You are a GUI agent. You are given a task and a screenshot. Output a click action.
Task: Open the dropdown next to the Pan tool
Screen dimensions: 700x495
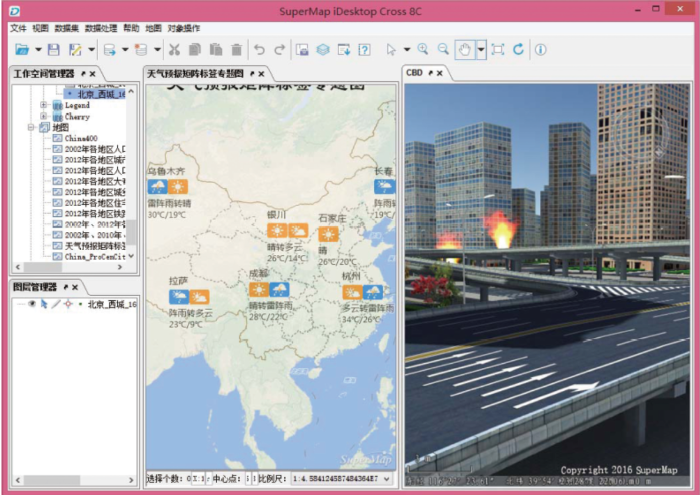click(481, 50)
